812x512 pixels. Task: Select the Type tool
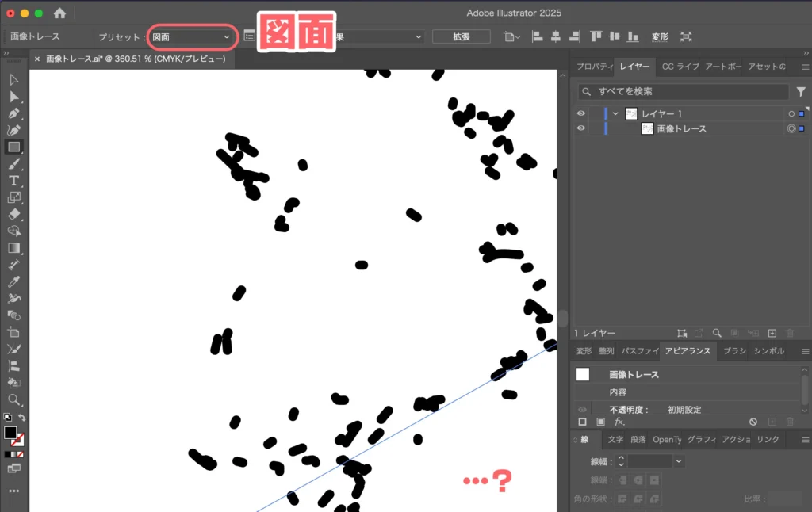(13, 181)
